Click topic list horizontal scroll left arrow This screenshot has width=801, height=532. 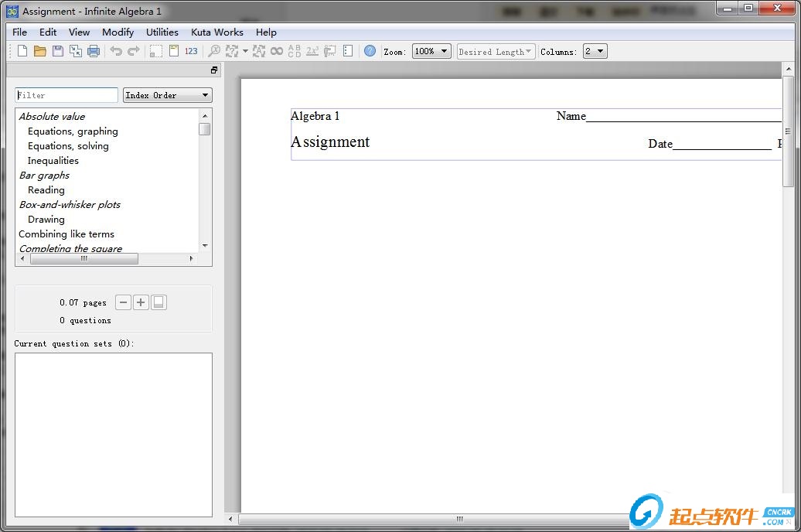tap(22, 258)
